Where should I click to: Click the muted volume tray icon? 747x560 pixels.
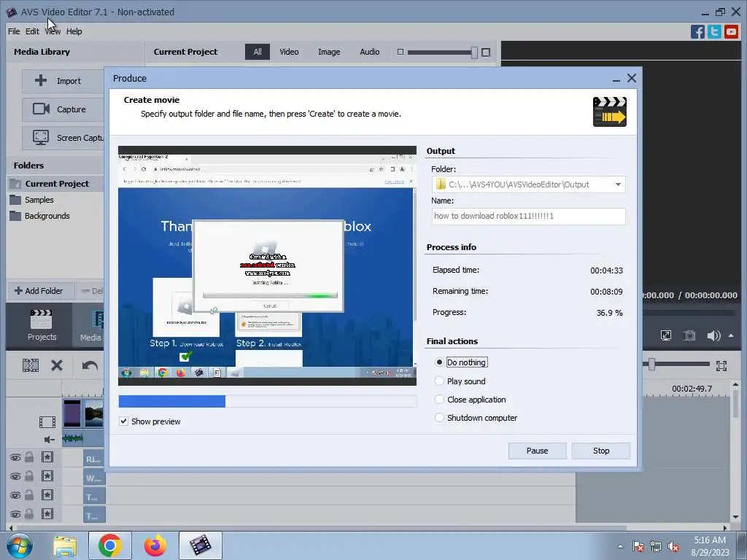[673, 547]
